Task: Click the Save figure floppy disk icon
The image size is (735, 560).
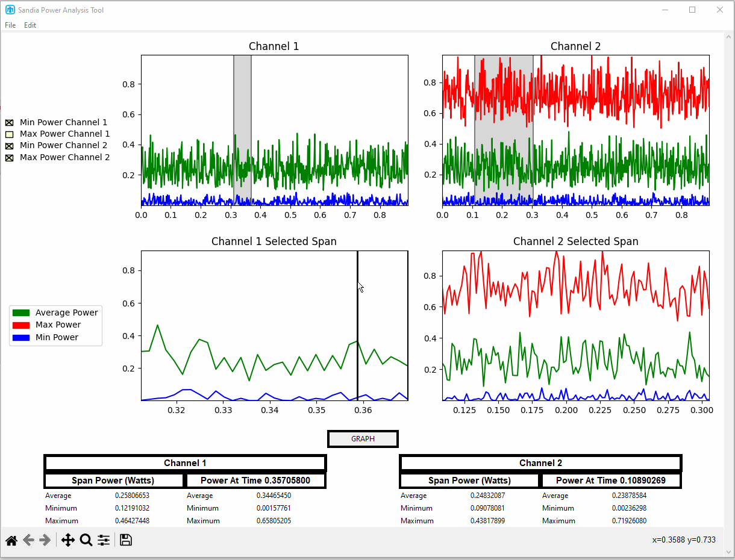Action: 125,540
